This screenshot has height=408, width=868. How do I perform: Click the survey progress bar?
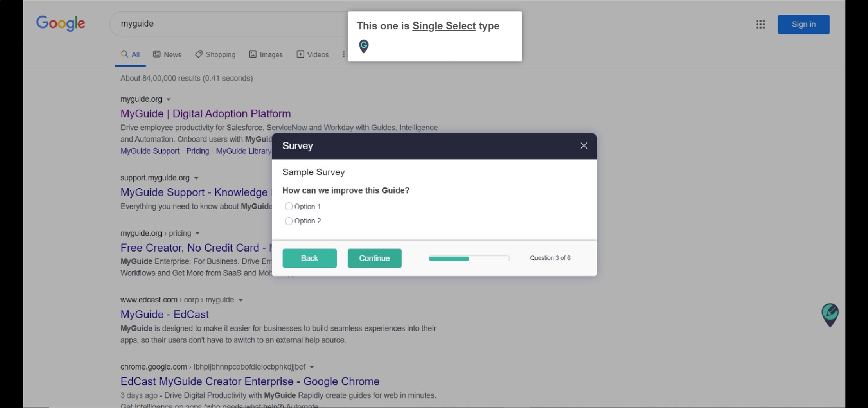coord(469,258)
